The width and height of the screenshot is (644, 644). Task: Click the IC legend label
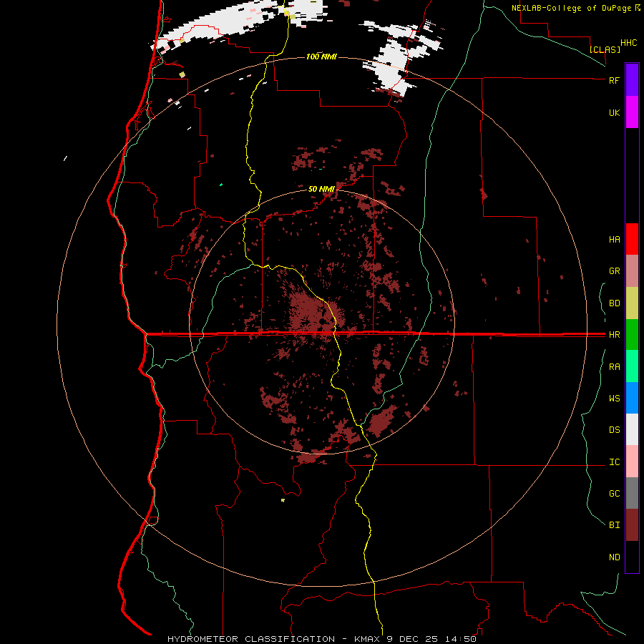pyautogui.click(x=614, y=462)
